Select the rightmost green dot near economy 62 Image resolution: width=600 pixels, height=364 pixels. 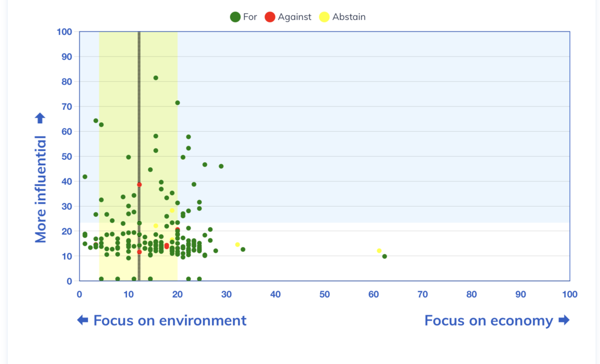coord(384,256)
